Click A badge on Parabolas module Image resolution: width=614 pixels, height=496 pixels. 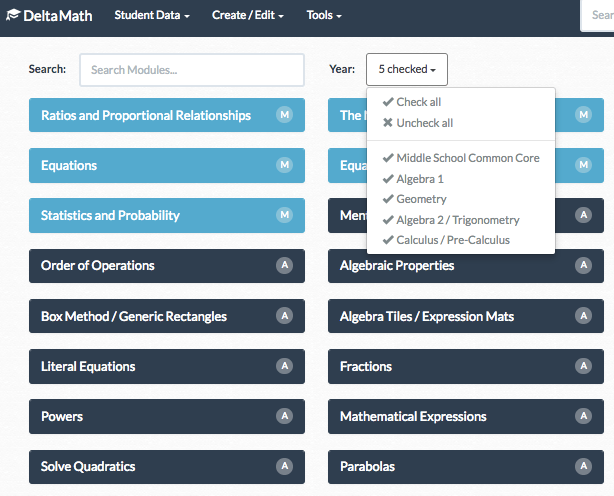click(583, 466)
